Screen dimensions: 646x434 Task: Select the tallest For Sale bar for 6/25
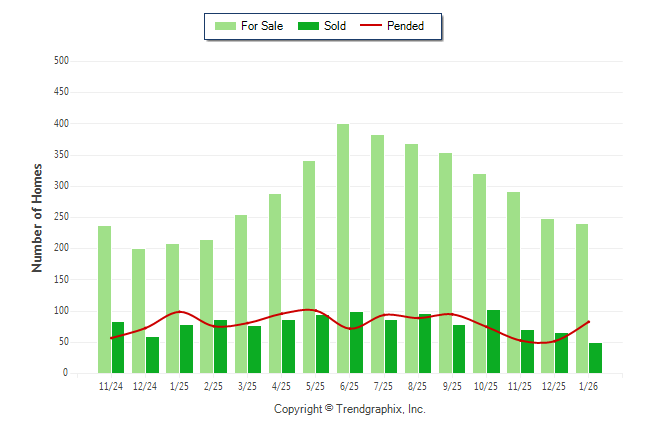[x=343, y=248]
